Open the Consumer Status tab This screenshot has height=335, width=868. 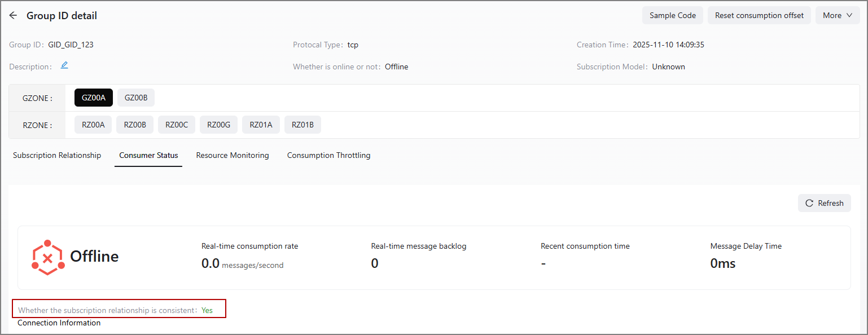[148, 155]
